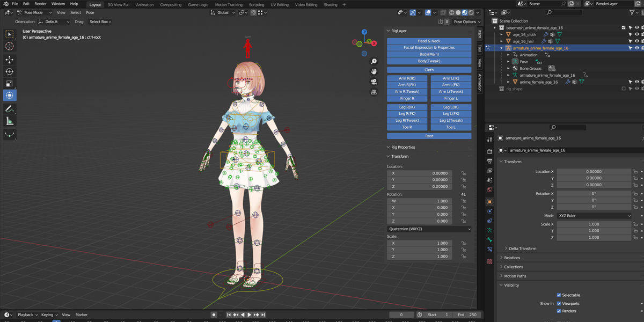644x322 pixels.
Task: Click the zoom magnifier viewport icon
Action: (x=374, y=61)
